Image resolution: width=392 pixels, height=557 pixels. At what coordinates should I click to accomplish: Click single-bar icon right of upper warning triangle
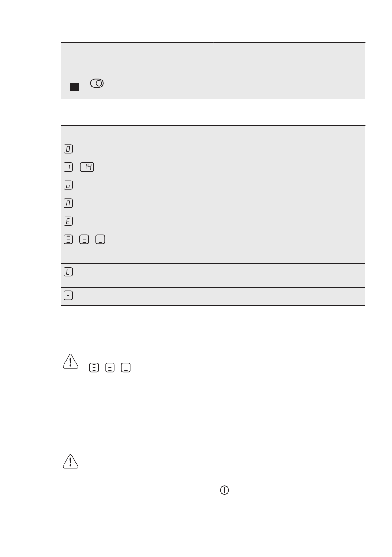(x=124, y=368)
